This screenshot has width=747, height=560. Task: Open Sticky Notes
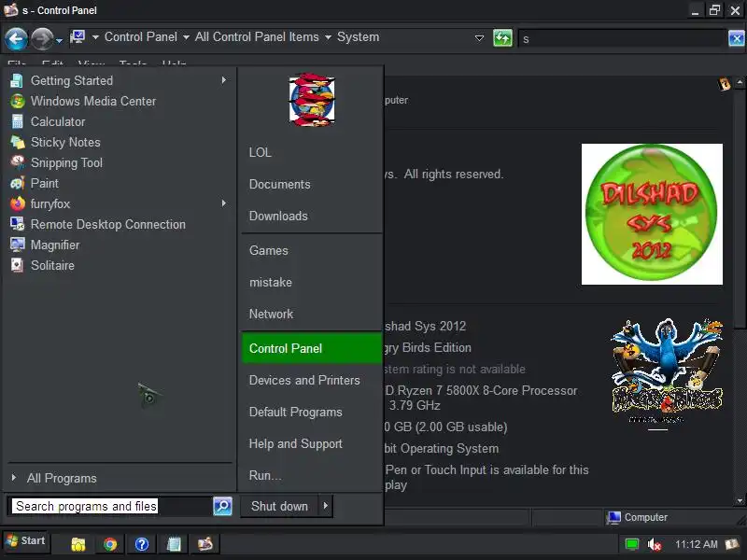(120, 142)
